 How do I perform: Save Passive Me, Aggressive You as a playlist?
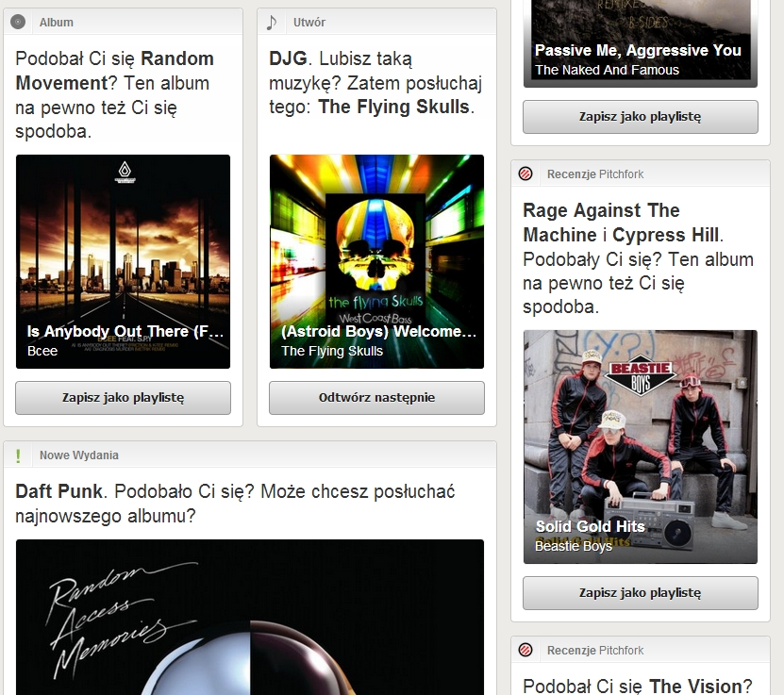pyautogui.click(x=640, y=117)
